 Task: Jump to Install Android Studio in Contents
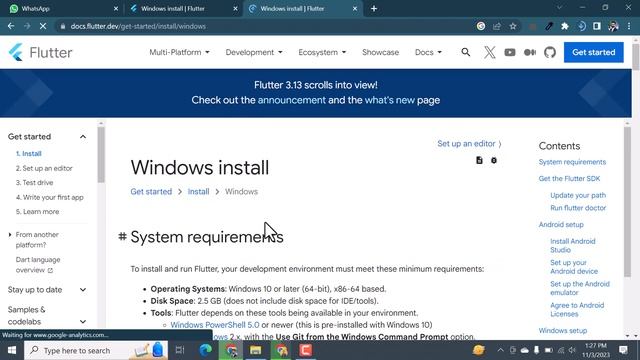pyautogui.click(x=573, y=246)
